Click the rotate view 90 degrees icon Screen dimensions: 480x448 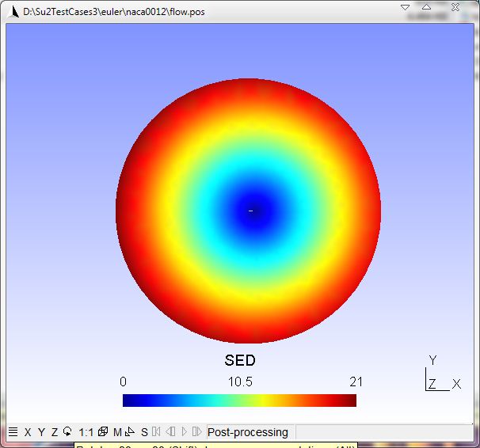point(67,432)
